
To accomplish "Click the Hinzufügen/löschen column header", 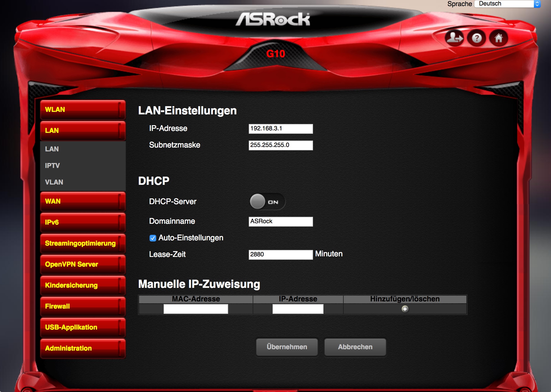I will (x=405, y=299).
